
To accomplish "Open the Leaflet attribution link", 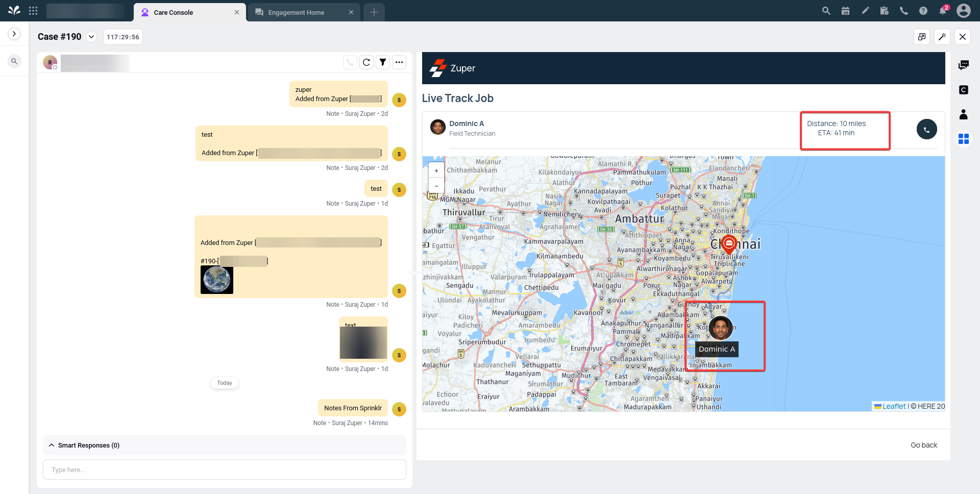I will (x=894, y=406).
